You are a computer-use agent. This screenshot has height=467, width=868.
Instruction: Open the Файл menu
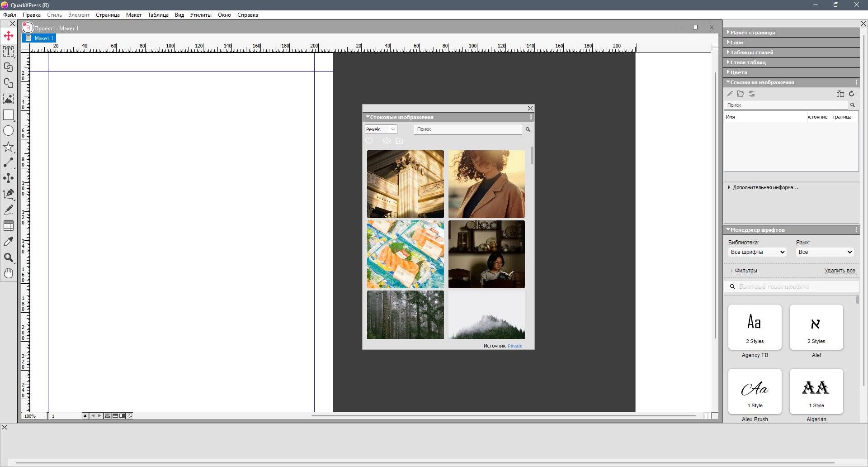(9, 15)
